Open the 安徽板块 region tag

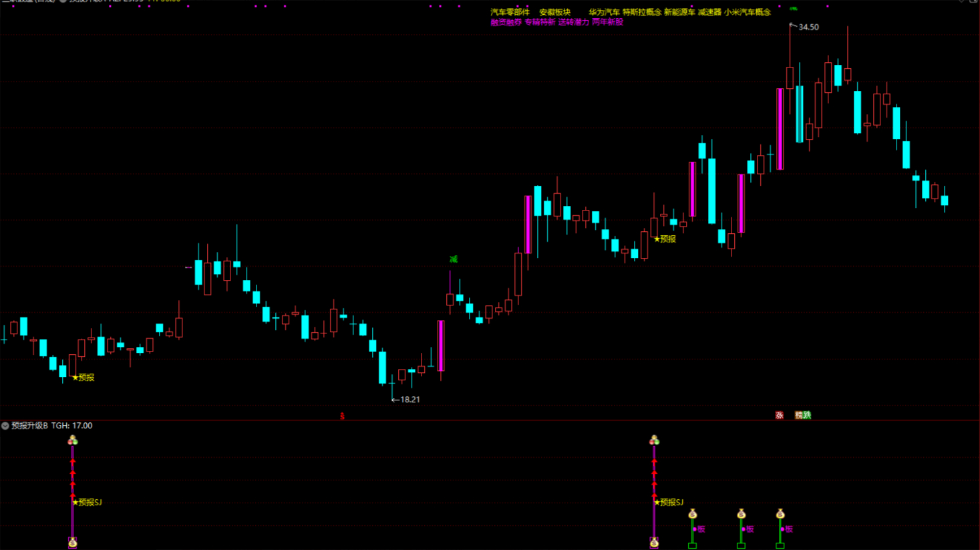pos(555,12)
